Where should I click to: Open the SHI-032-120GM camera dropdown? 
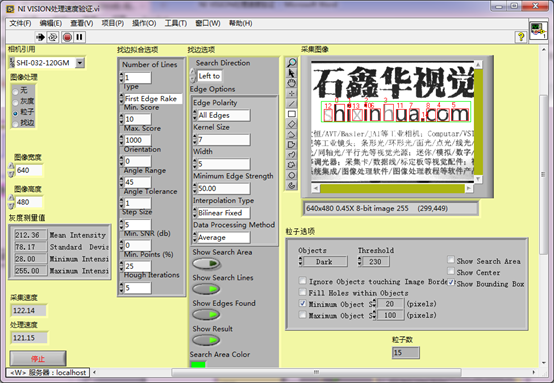click(80, 63)
